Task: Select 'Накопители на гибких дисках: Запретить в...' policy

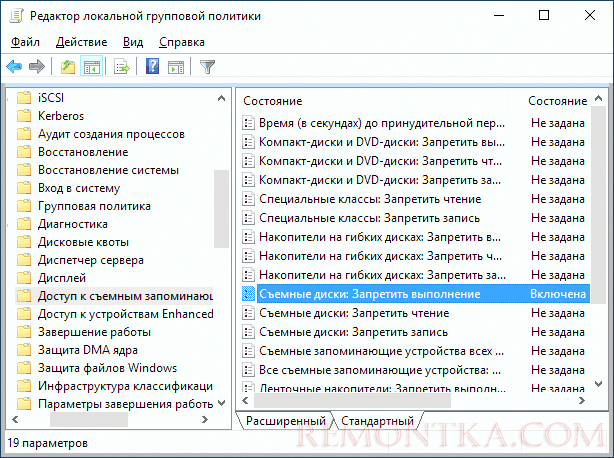Action: point(380,237)
